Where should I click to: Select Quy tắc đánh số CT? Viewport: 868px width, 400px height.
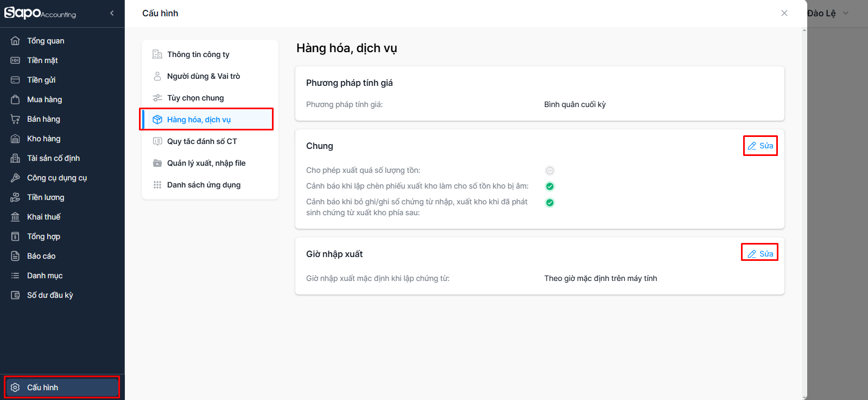(x=202, y=141)
